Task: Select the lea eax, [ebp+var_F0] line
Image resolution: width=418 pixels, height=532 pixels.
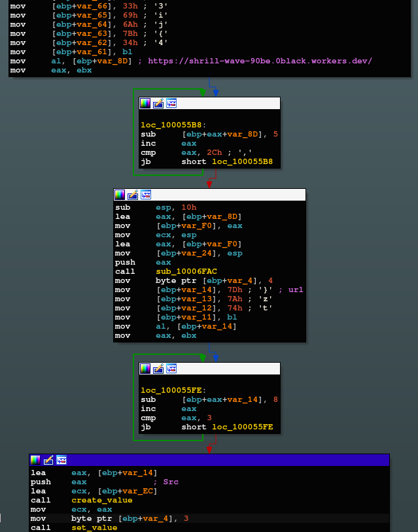Action: (x=179, y=244)
